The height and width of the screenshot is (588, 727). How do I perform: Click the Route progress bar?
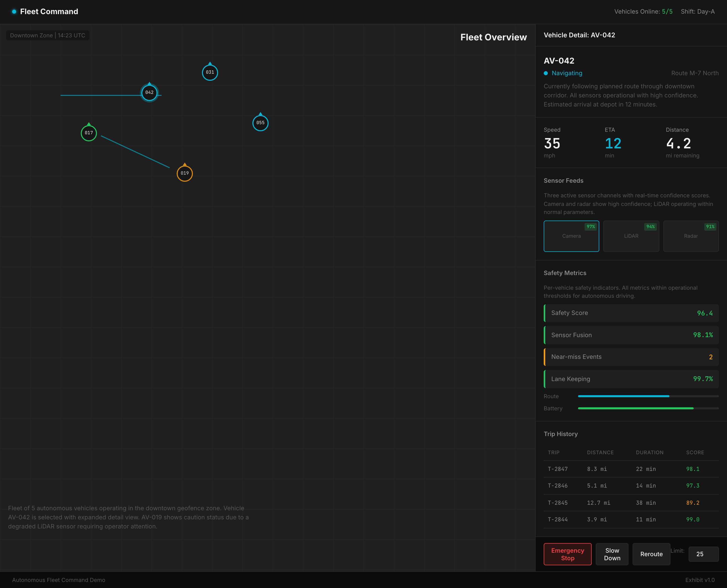(648, 396)
